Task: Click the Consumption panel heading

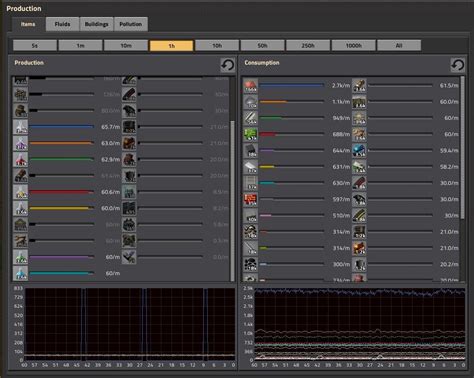Action: (x=262, y=63)
